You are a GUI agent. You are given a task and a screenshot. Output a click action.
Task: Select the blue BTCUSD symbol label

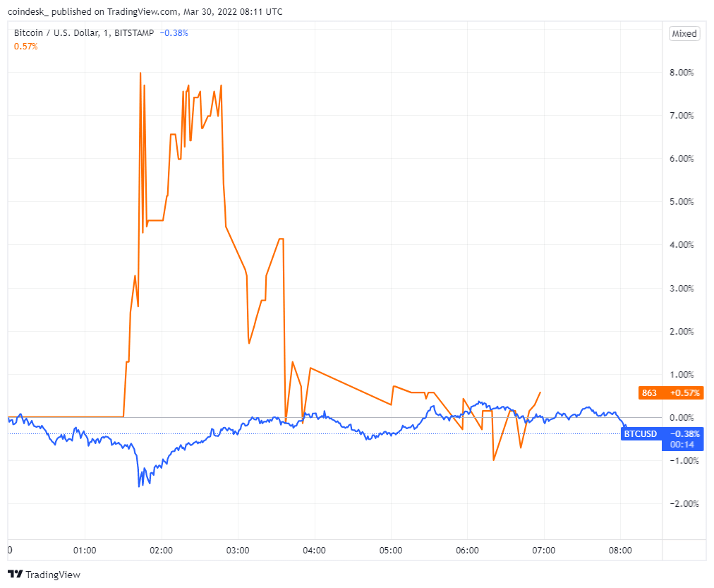(641, 433)
